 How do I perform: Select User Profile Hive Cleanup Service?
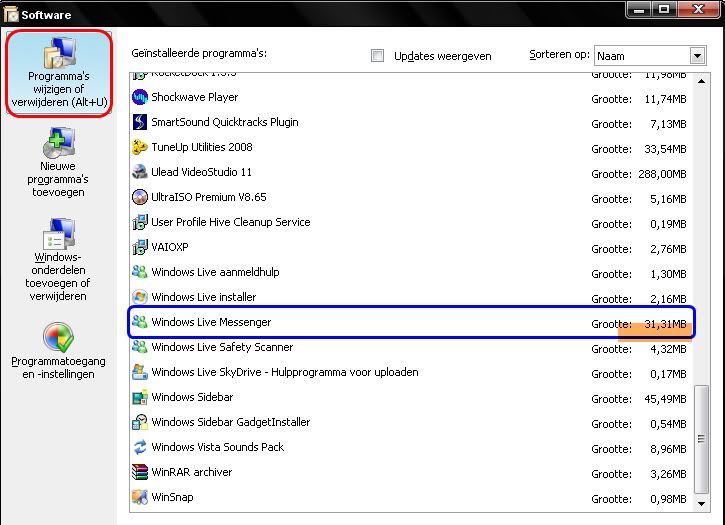(412, 222)
